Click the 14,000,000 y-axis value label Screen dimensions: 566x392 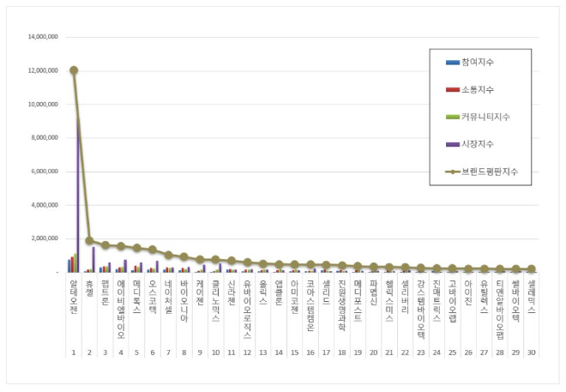pos(43,37)
